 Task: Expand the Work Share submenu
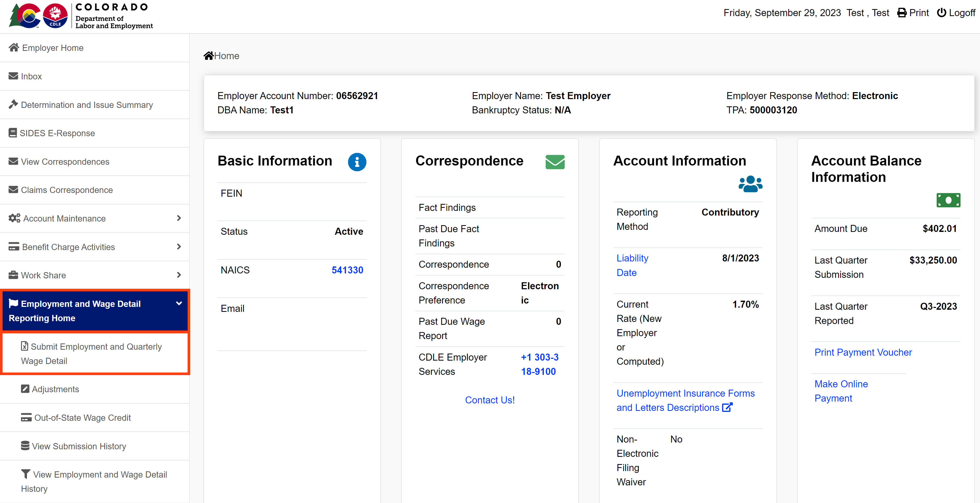click(x=179, y=275)
